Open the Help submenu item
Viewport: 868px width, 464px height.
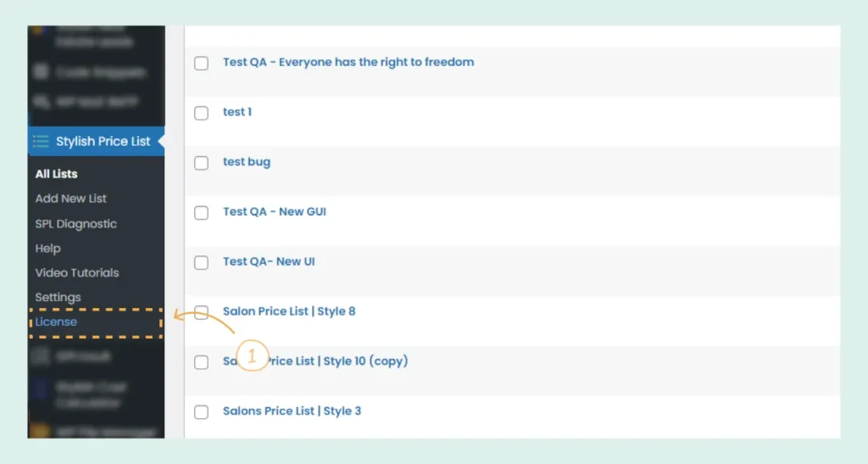(x=48, y=248)
